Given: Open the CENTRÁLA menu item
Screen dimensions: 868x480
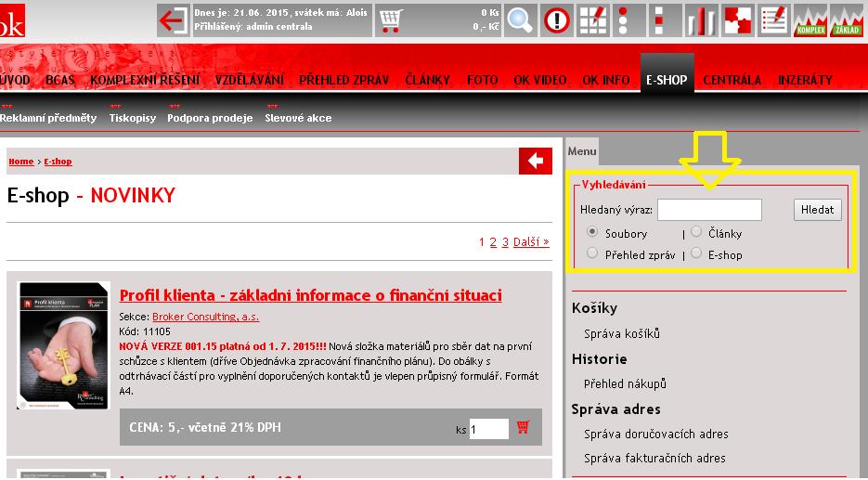Looking at the screenshot, I should click(732, 80).
